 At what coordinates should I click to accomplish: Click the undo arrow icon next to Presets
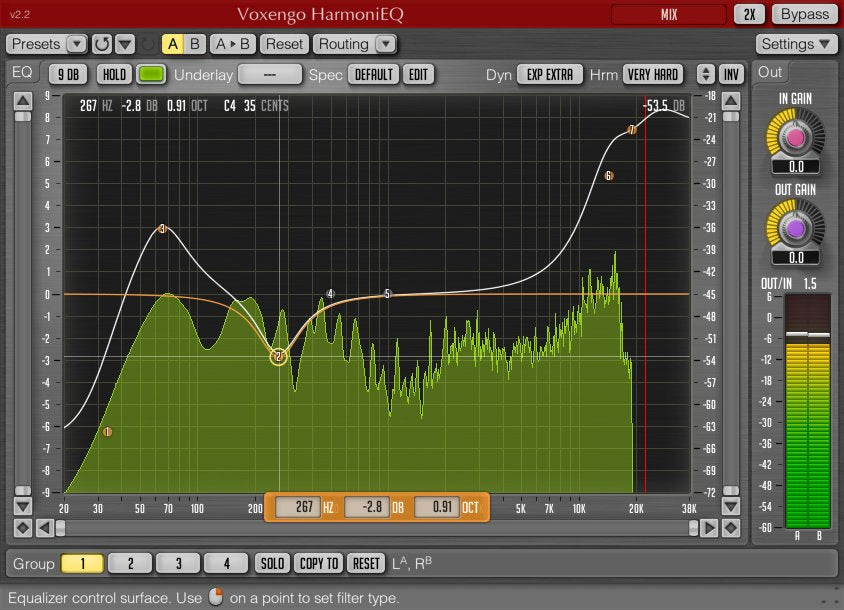coord(102,44)
